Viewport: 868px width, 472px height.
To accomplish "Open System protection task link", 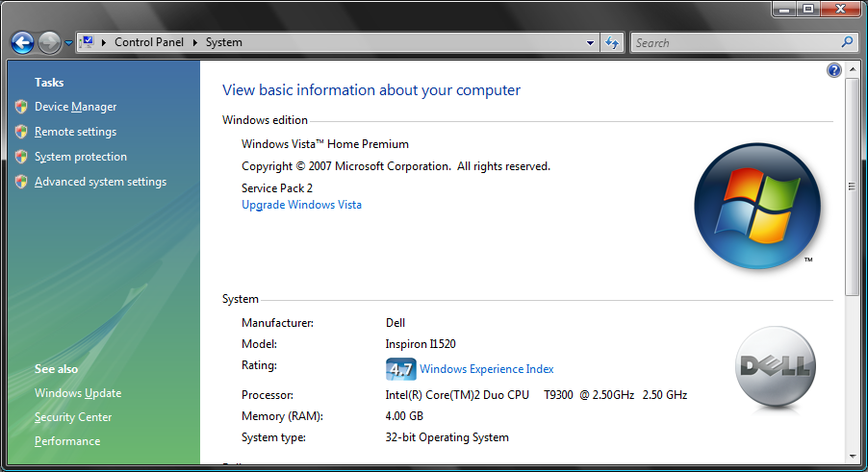I will pyautogui.click(x=80, y=157).
